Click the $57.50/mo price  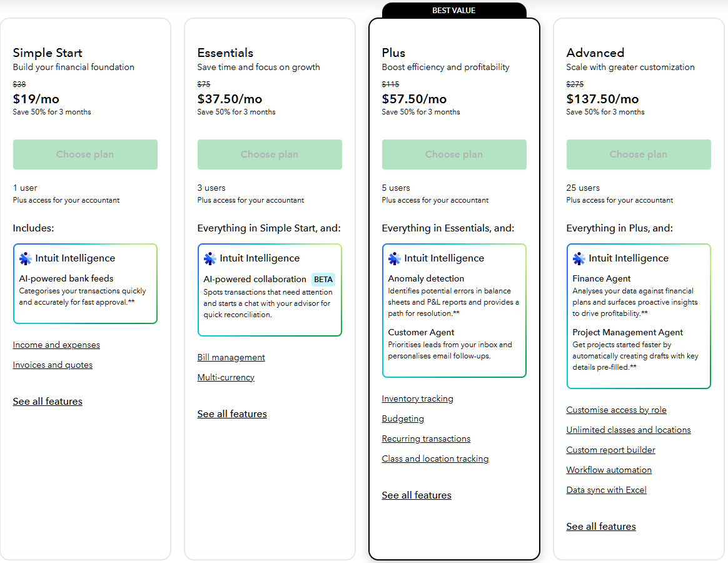pos(414,99)
